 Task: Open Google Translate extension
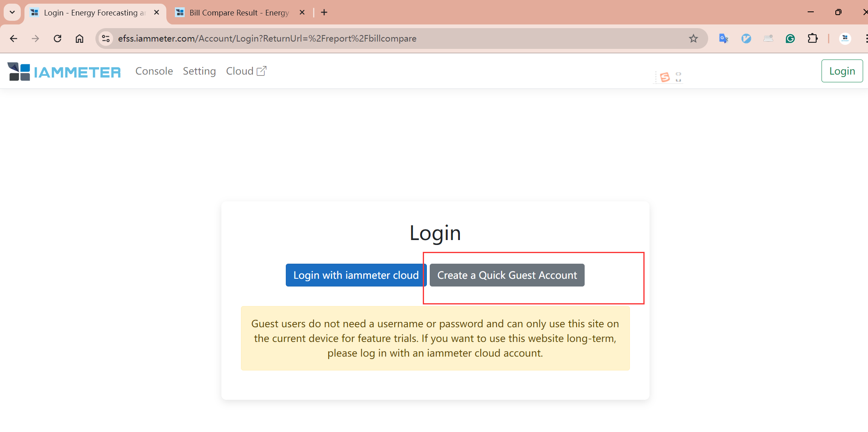(724, 38)
